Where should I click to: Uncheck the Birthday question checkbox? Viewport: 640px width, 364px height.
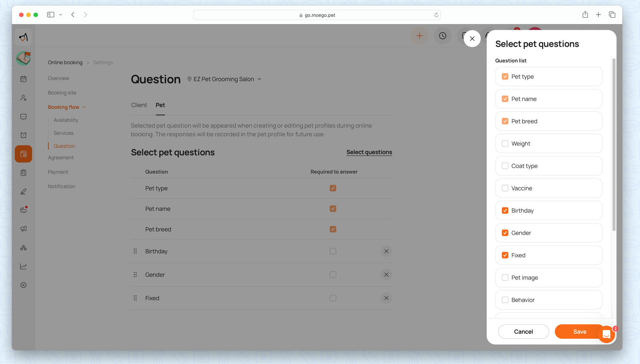pyautogui.click(x=505, y=211)
